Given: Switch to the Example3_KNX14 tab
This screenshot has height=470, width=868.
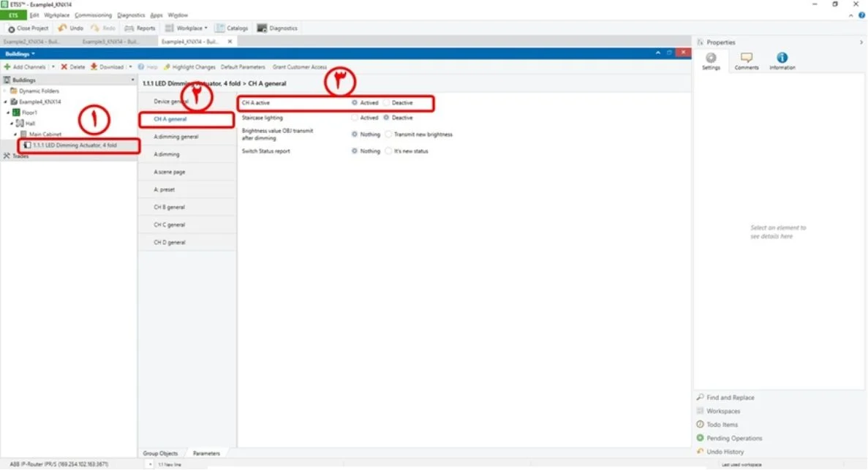Looking at the screenshot, I should [x=110, y=42].
